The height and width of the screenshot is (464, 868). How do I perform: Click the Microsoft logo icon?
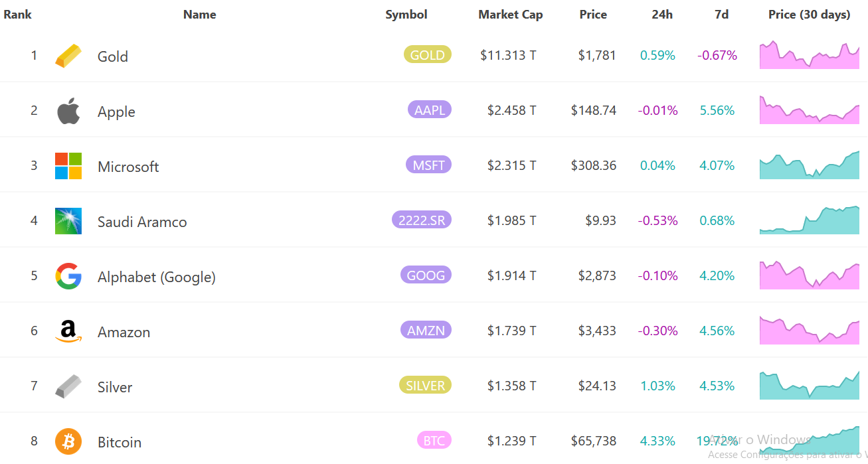68,166
